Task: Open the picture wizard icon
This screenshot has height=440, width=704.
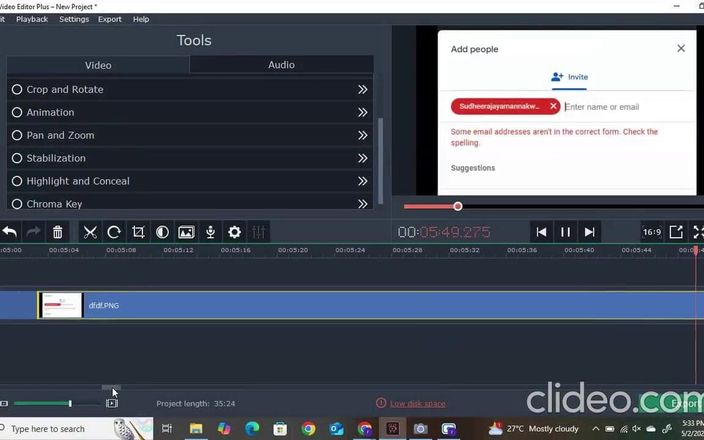Action: (186, 232)
